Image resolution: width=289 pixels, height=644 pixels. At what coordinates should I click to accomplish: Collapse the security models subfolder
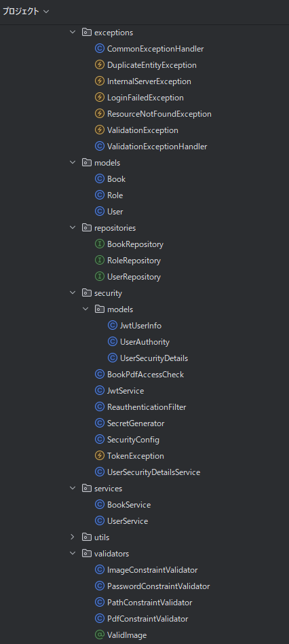pos(85,309)
